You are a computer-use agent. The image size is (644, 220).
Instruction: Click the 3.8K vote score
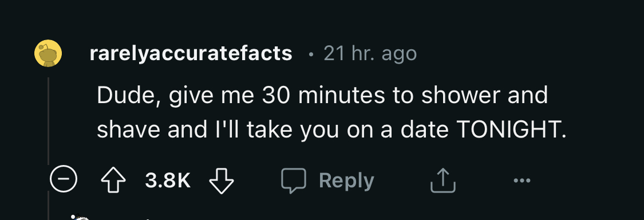coord(168,180)
